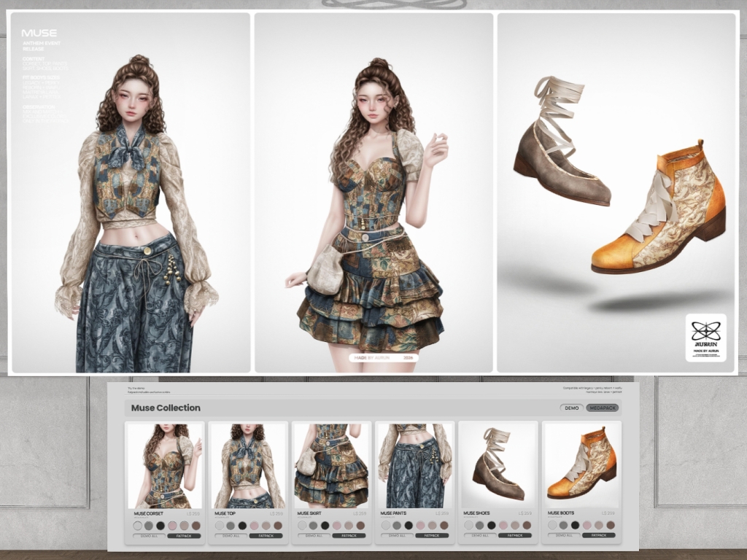Click the Aurun brand logo badge
The height and width of the screenshot is (560, 747).
click(705, 337)
